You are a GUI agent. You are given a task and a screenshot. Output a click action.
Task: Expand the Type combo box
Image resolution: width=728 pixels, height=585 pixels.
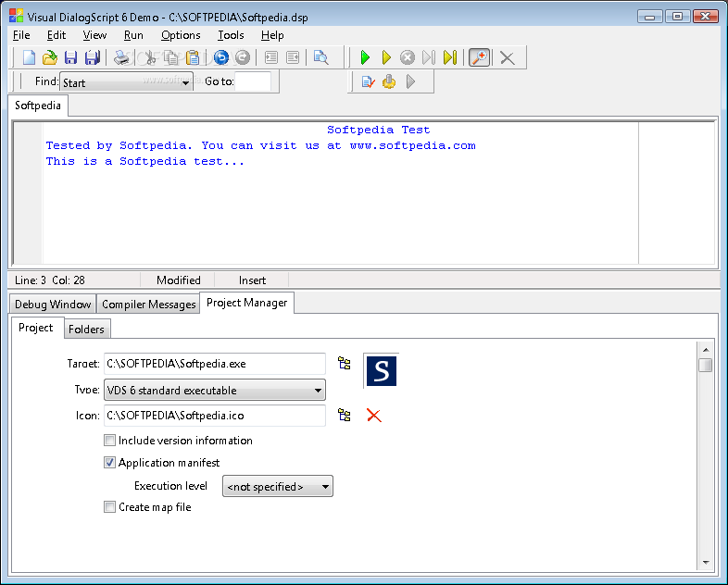coord(215,391)
